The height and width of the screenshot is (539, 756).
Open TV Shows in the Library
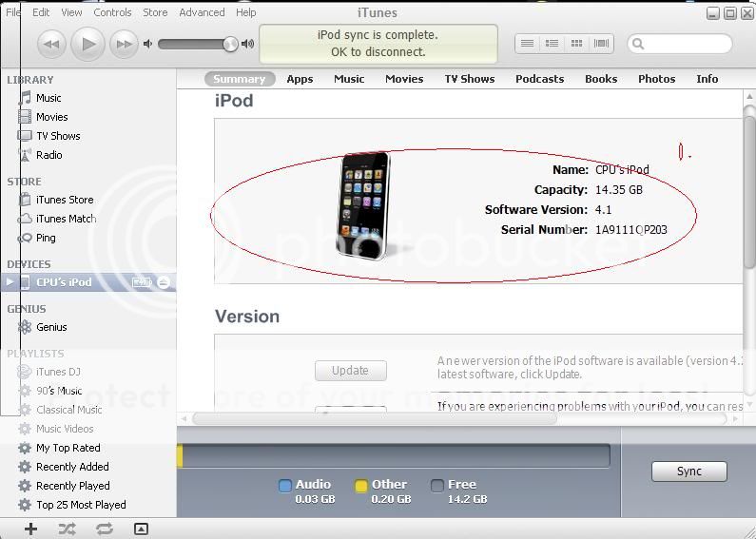58,136
